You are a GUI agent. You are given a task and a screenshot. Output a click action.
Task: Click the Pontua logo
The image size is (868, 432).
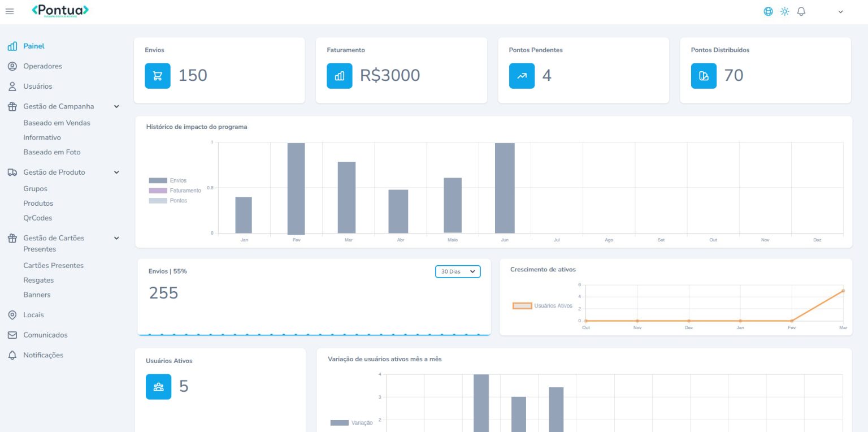pos(60,10)
